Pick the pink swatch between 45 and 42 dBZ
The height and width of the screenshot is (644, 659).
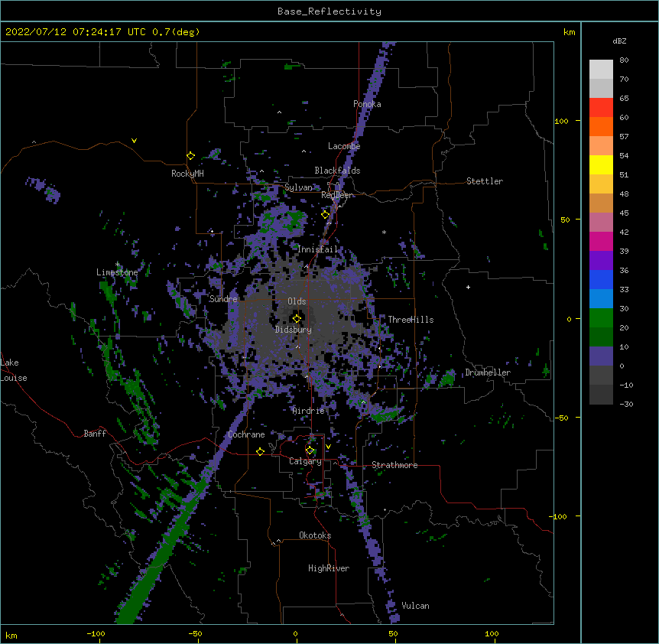601,223
